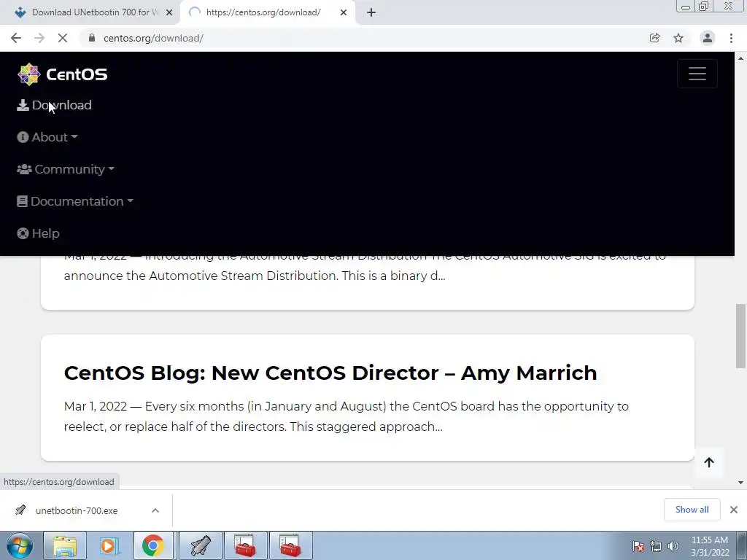Open the New CentOS Director – Amy Marrich post
The width and height of the screenshot is (747, 560).
click(330, 373)
